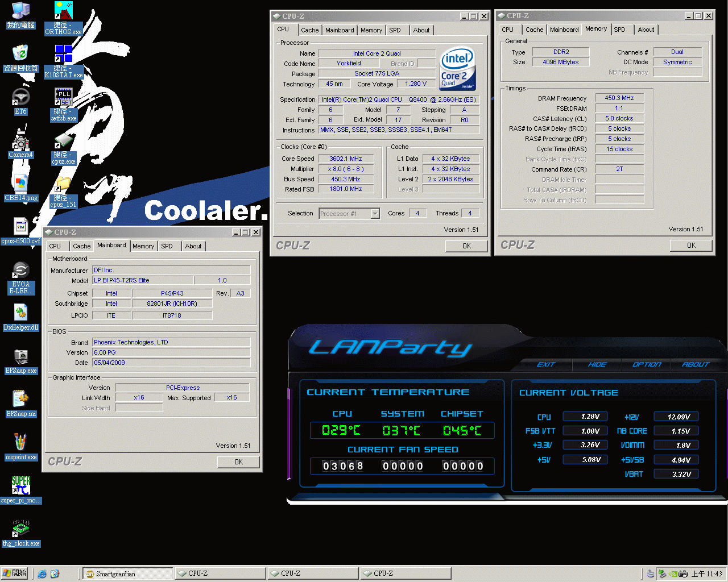Click the Core Voltage value 1.280 V

[416, 84]
